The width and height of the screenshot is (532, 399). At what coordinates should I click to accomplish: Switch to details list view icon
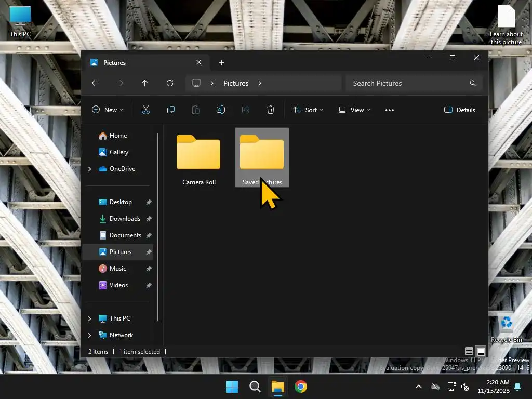point(469,351)
